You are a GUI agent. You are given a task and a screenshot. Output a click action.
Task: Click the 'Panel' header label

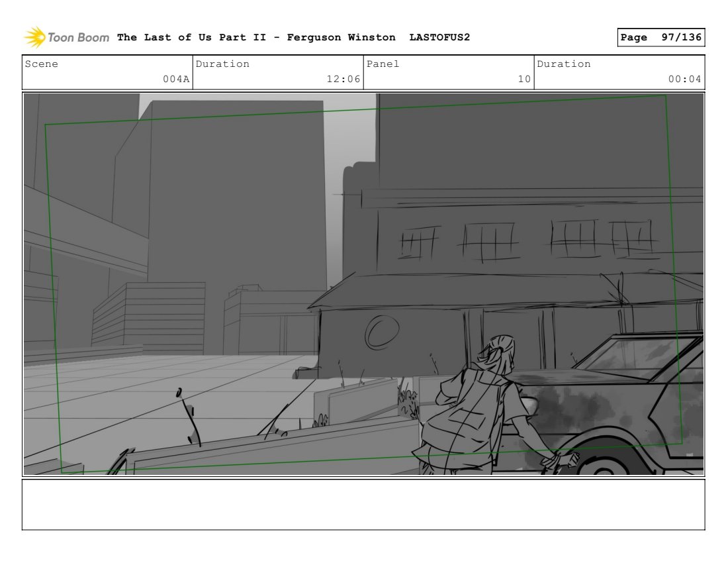tap(383, 64)
